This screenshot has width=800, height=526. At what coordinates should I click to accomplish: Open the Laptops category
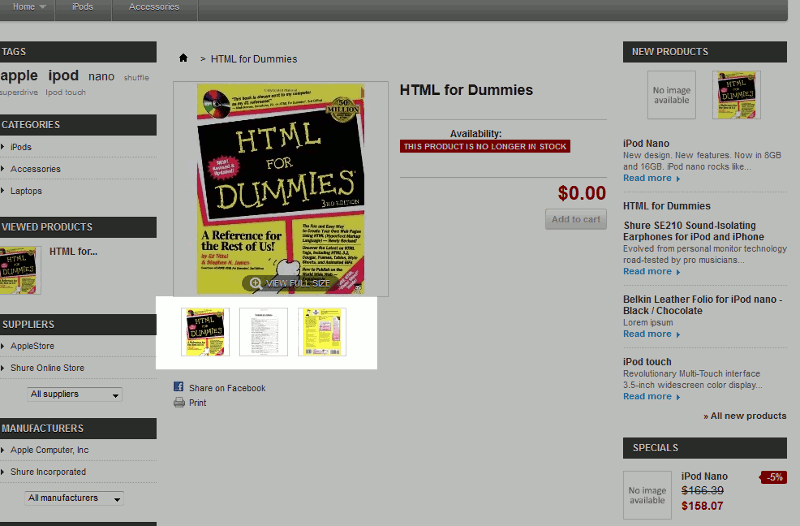[x=26, y=191]
